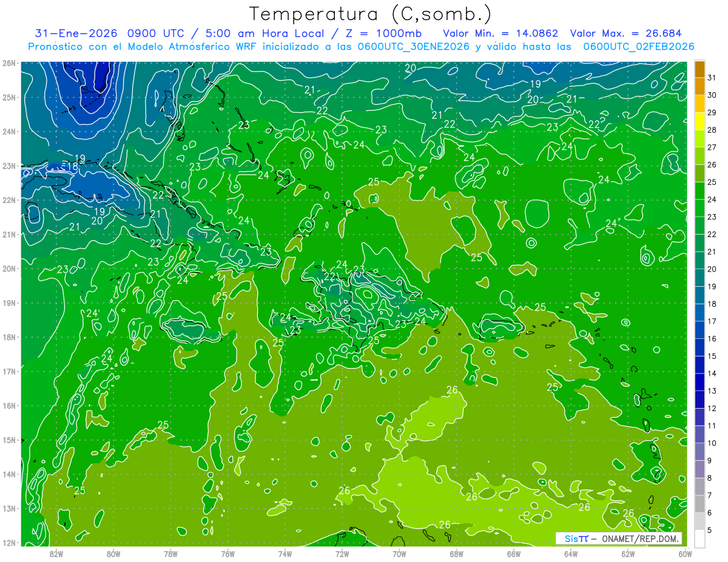Click the 30 label on the color legend
The image size is (728, 562).
pos(712,95)
